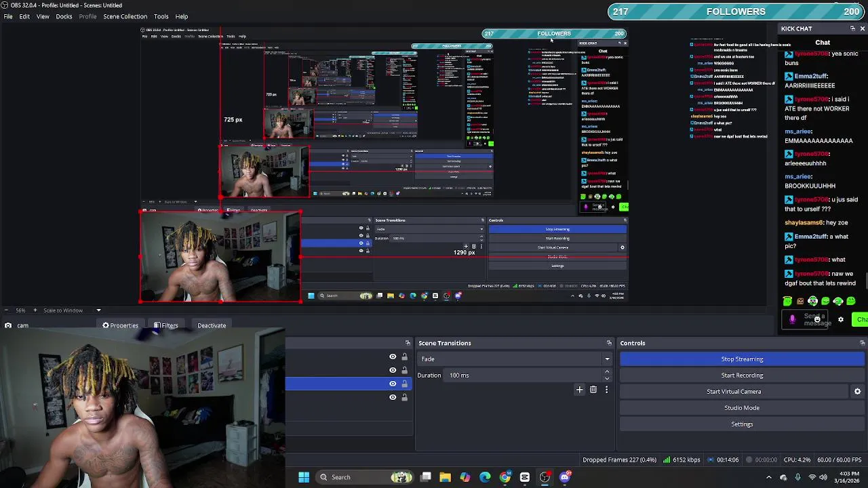Click the Duration 100 ms field

[523, 375]
